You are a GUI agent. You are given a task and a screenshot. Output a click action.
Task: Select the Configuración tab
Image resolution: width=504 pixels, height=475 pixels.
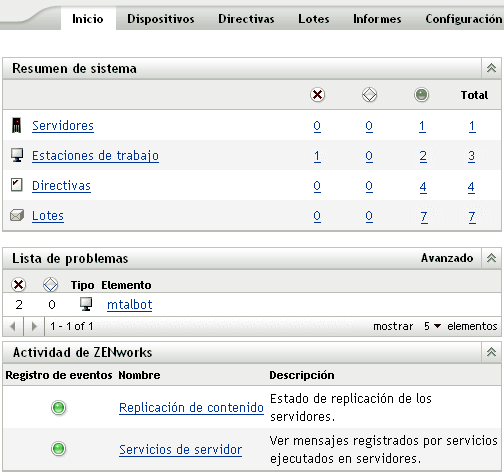tap(464, 19)
